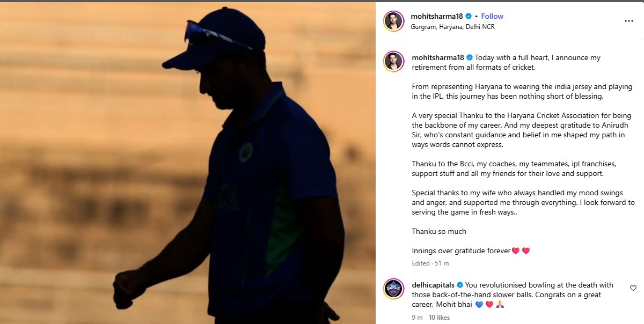This screenshot has width=644, height=324.
Task: Click the Edited 51 m post timestamp
Action: tap(430, 263)
